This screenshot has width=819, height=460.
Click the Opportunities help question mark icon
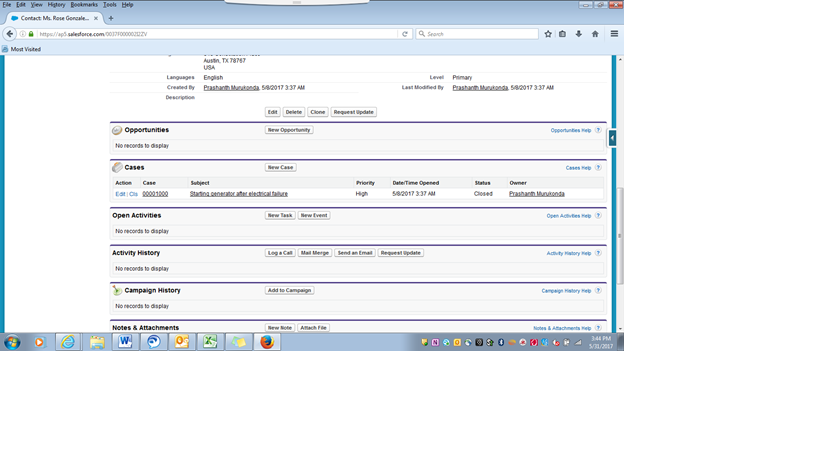coord(598,130)
